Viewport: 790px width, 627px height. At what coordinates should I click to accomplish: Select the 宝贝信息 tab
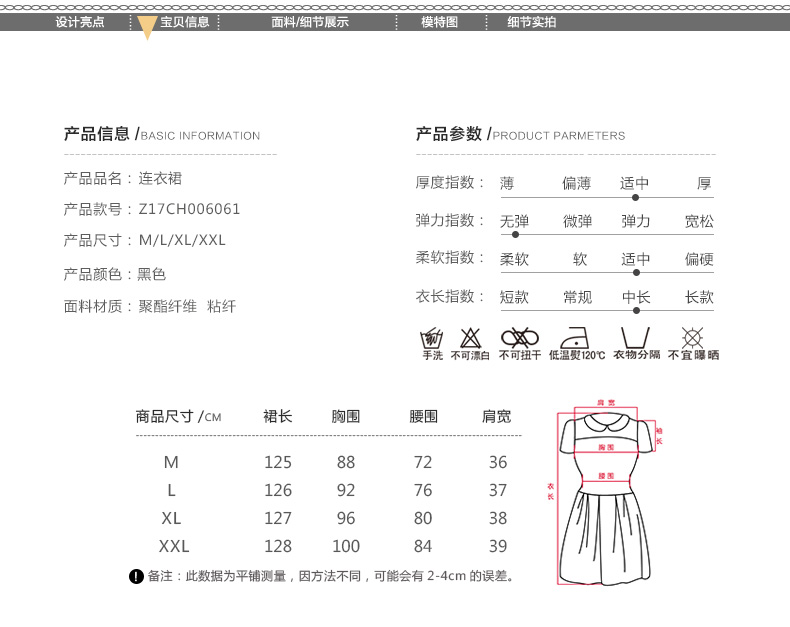click(184, 22)
